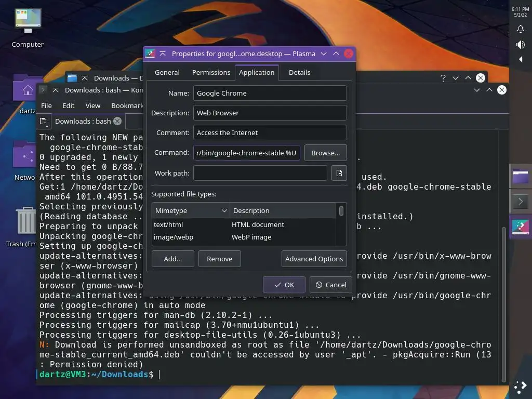Click the Comment field
Viewport: 532px width, 399px height.
click(x=270, y=132)
